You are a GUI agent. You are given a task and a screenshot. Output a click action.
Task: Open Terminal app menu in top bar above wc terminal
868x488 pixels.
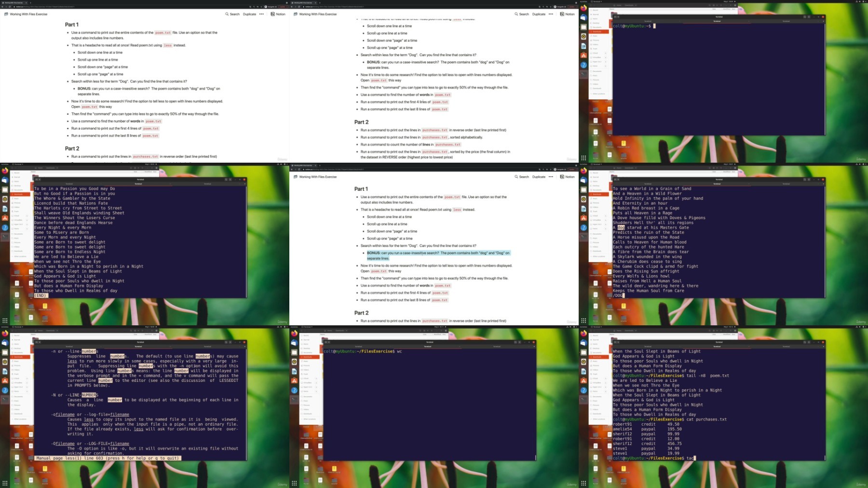pyautogui.click(x=308, y=327)
